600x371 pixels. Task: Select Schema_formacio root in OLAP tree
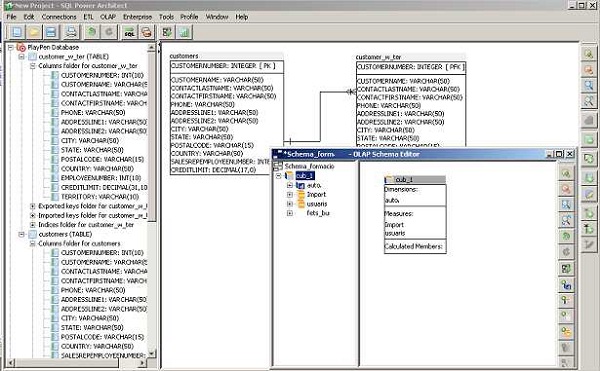point(310,166)
